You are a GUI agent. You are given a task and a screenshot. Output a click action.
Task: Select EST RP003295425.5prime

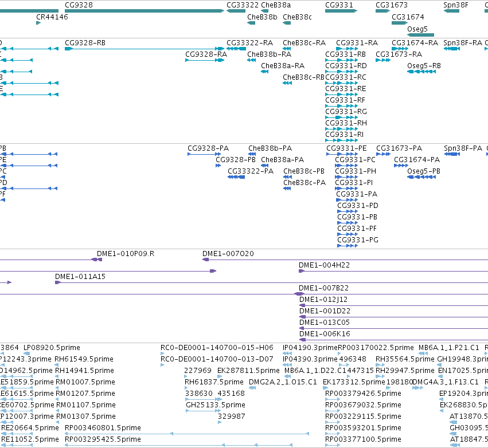[179, 445]
